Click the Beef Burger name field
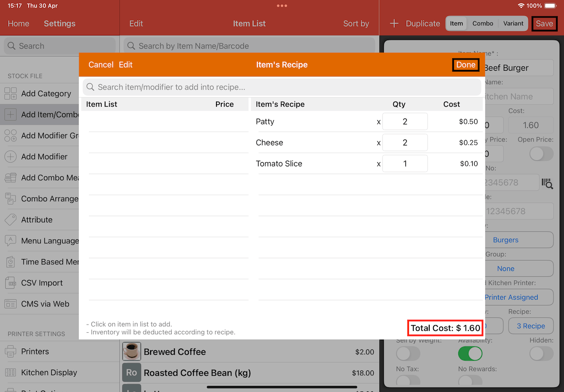 [518, 67]
